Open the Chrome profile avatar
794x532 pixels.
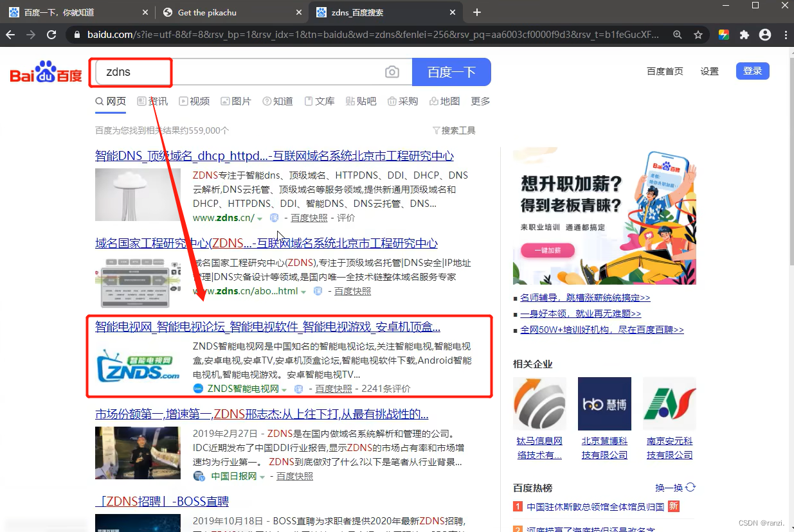pos(765,35)
